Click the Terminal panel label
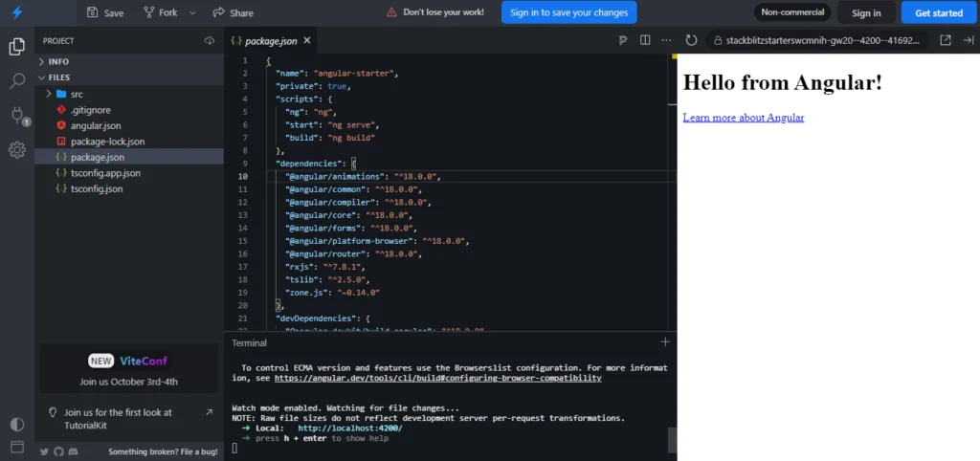This screenshot has height=461, width=980. click(250, 343)
